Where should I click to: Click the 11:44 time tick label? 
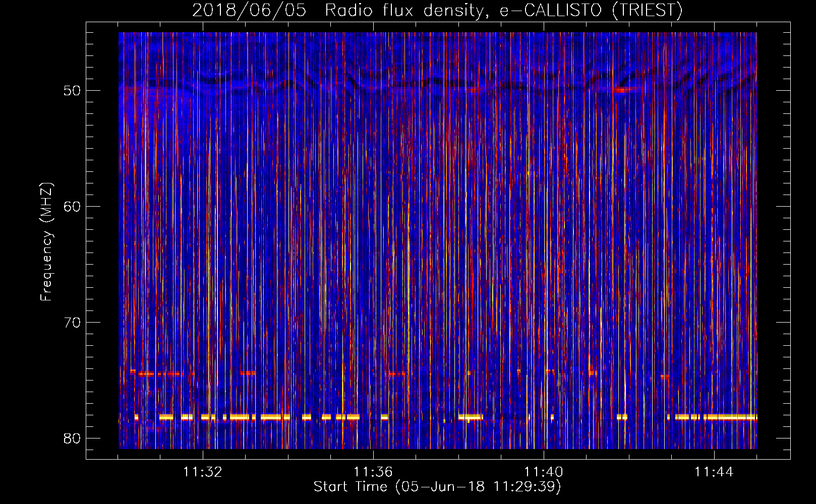click(714, 472)
